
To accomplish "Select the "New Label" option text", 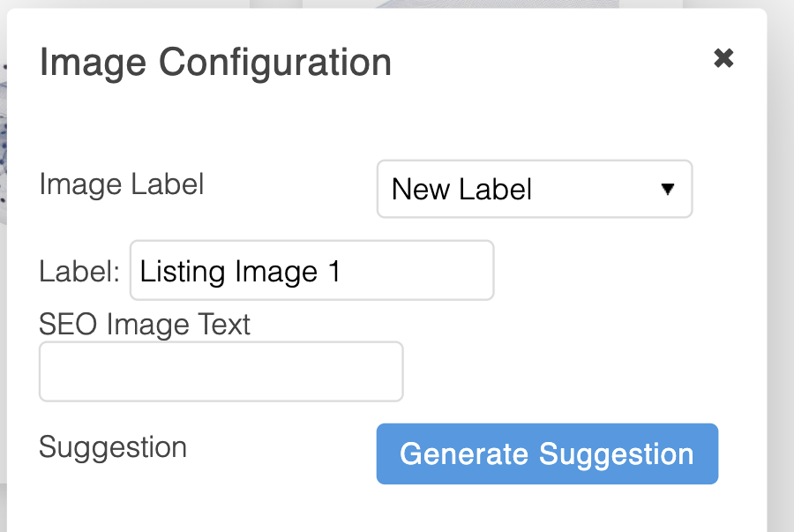I will (x=461, y=189).
